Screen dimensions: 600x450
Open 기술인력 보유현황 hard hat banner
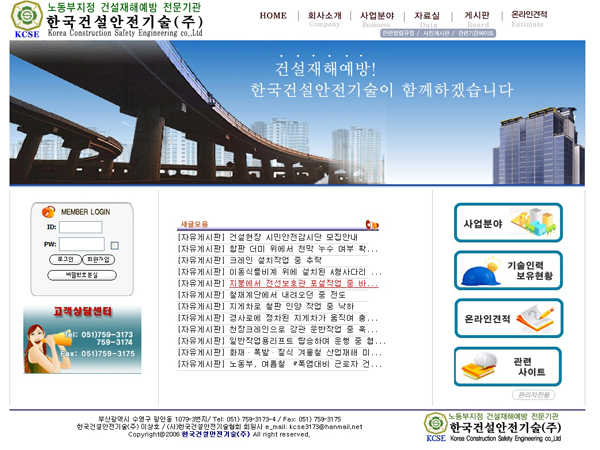(x=507, y=270)
